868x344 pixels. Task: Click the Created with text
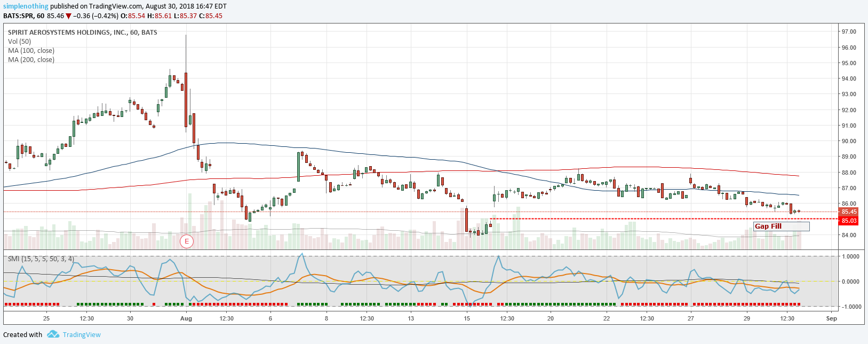coord(22,335)
